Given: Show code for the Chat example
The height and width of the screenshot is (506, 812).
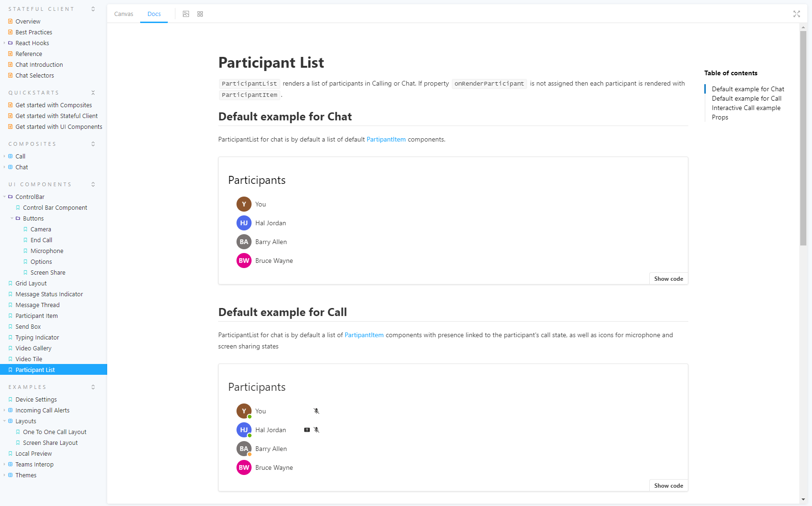Looking at the screenshot, I should 668,278.
